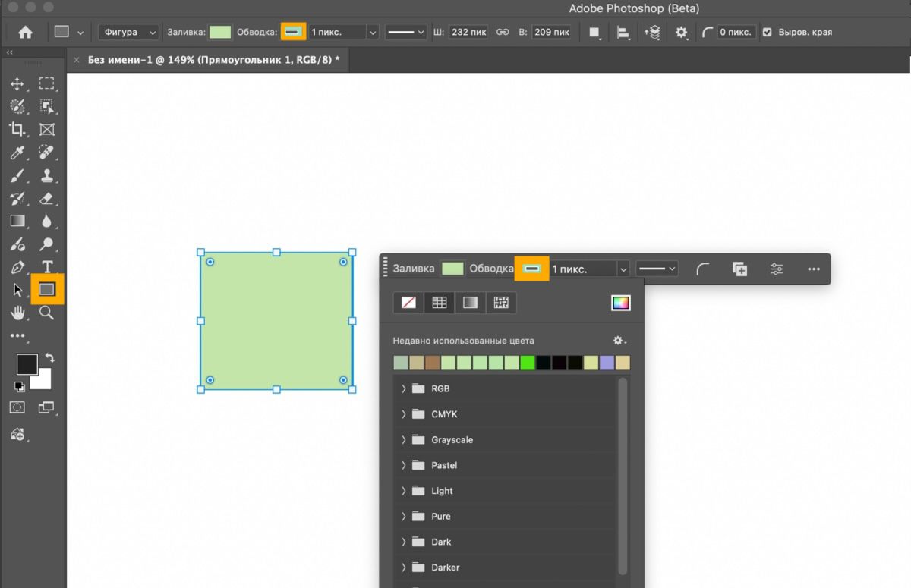Open the color picker rainbow icon

tap(621, 303)
